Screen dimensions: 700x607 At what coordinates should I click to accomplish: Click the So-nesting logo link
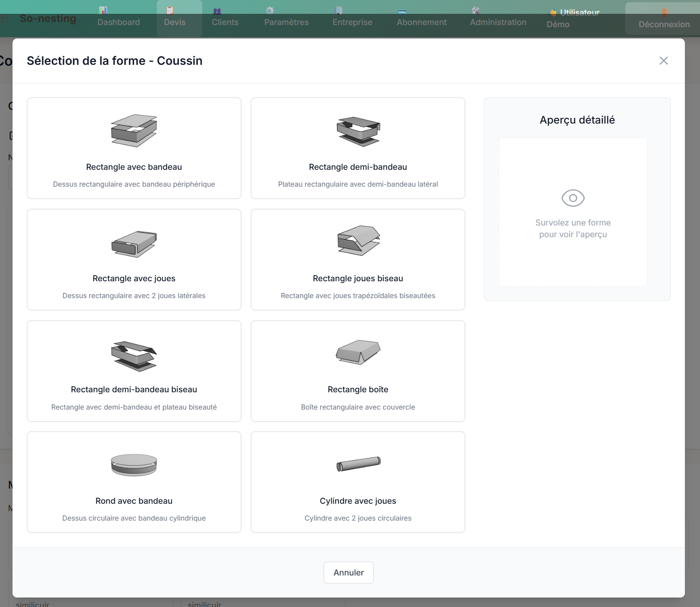coord(48,19)
